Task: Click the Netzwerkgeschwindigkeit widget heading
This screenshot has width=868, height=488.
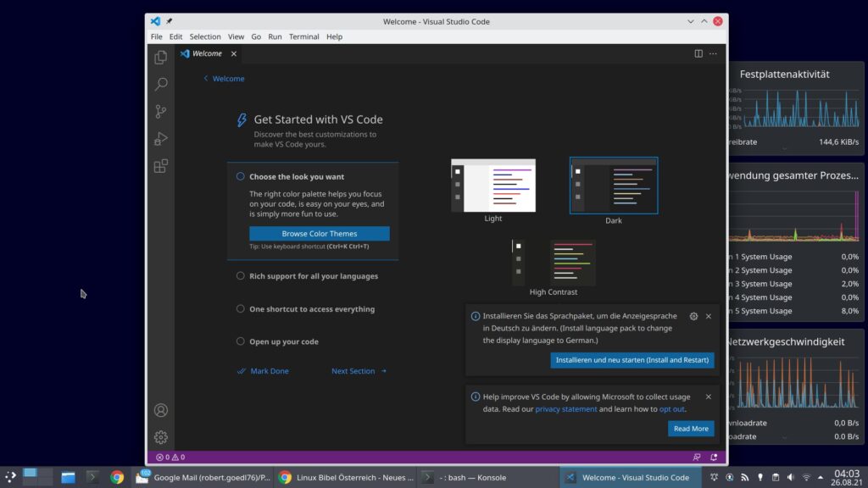Action: point(786,341)
